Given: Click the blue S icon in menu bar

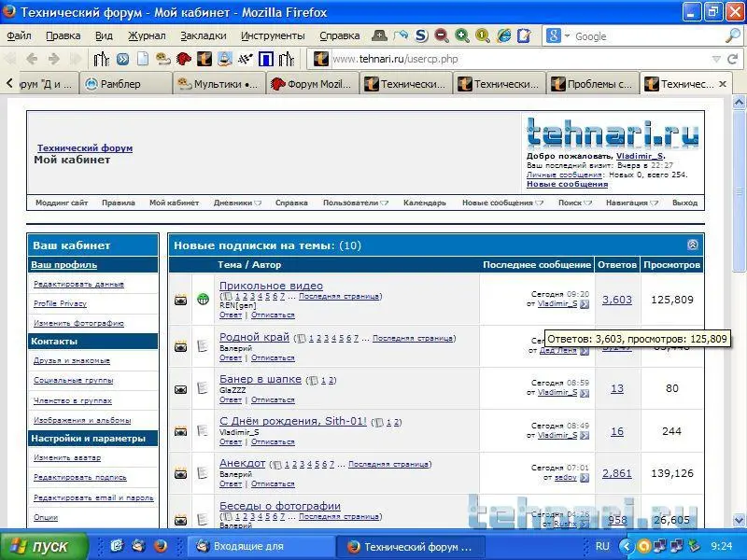Looking at the screenshot, I should (x=421, y=35).
